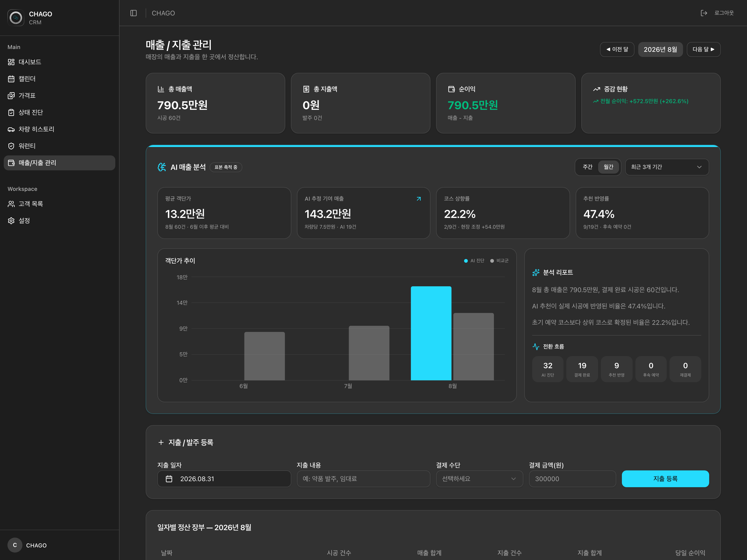Click the 총 매출액 chart icon

coord(161,89)
